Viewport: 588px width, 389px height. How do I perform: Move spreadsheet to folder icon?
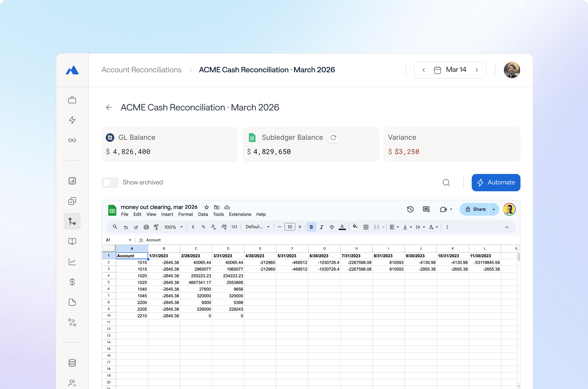coord(217,207)
